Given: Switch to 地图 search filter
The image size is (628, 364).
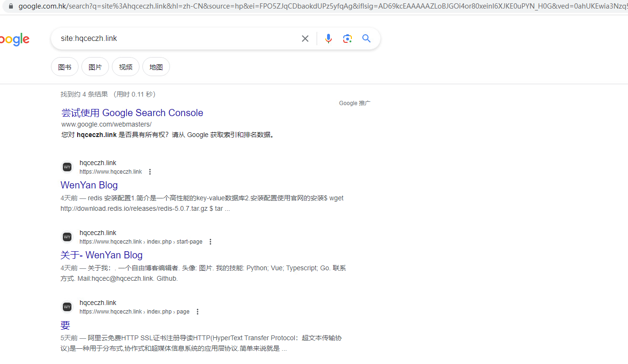Looking at the screenshot, I should point(156,67).
